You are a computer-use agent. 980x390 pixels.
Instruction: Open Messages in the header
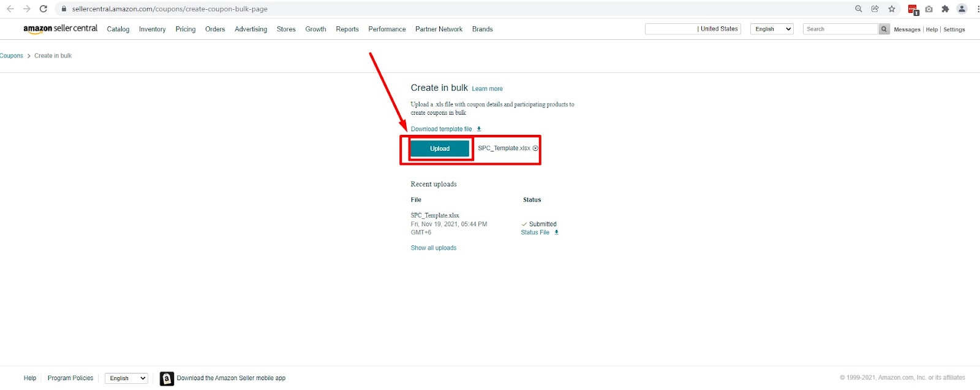point(907,29)
